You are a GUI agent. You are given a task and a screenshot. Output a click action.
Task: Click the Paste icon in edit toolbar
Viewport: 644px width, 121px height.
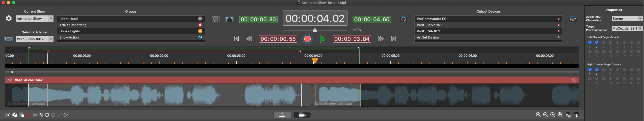point(22,115)
